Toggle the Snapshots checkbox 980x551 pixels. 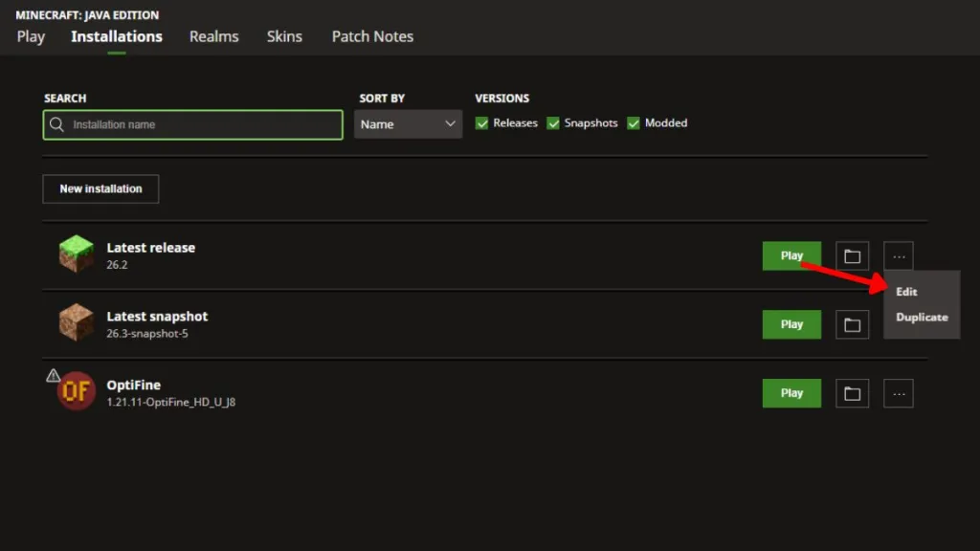552,123
